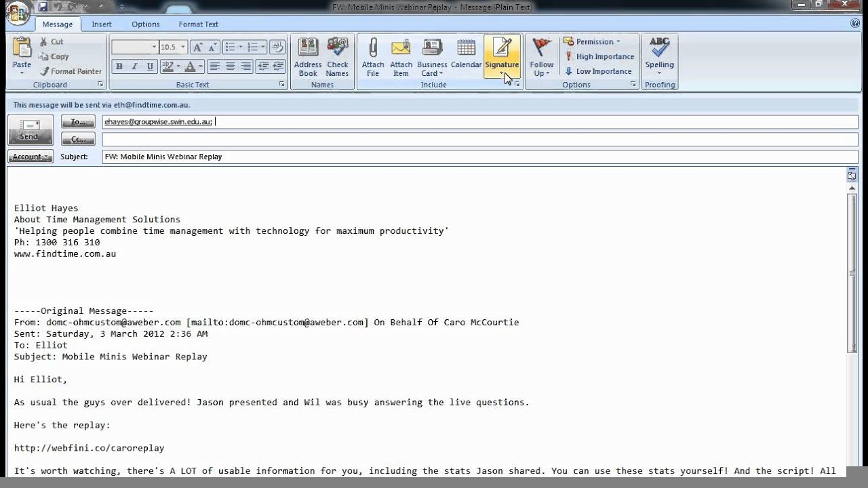Mark message as Low Importance
Viewport: 868px width, 488px height.
pos(597,71)
